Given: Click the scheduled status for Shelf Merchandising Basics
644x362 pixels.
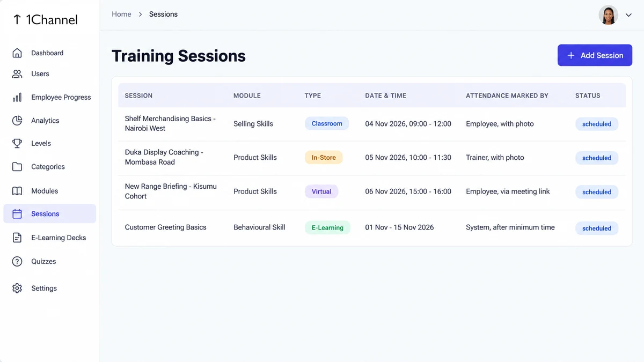Looking at the screenshot, I should (597, 124).
